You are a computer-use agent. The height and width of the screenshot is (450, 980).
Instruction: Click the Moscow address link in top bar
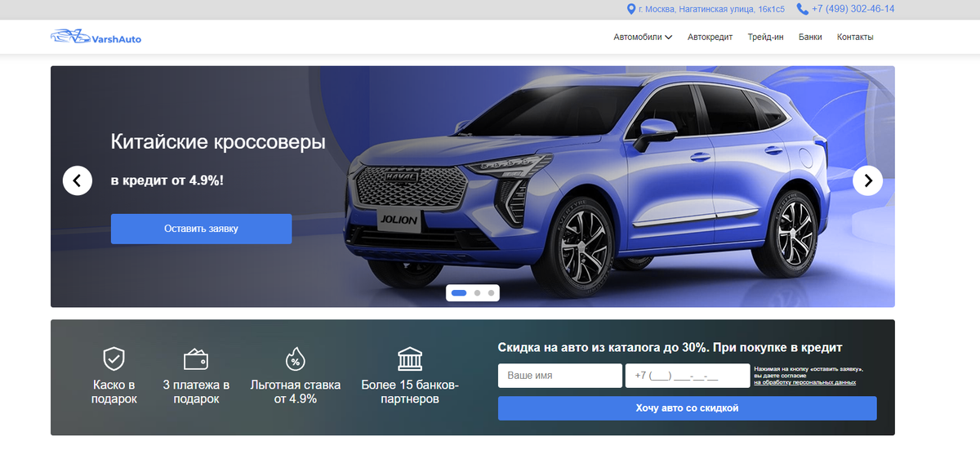point(711,9)
